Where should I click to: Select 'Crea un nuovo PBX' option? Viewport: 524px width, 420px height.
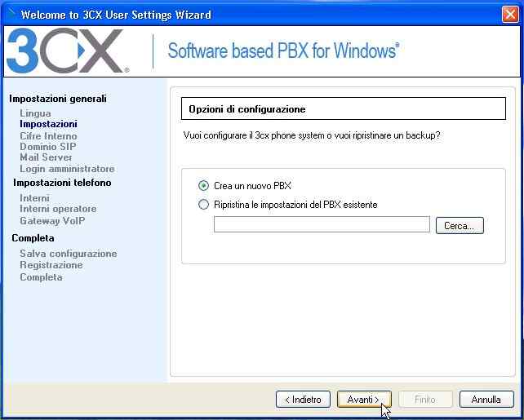[203, 186]
